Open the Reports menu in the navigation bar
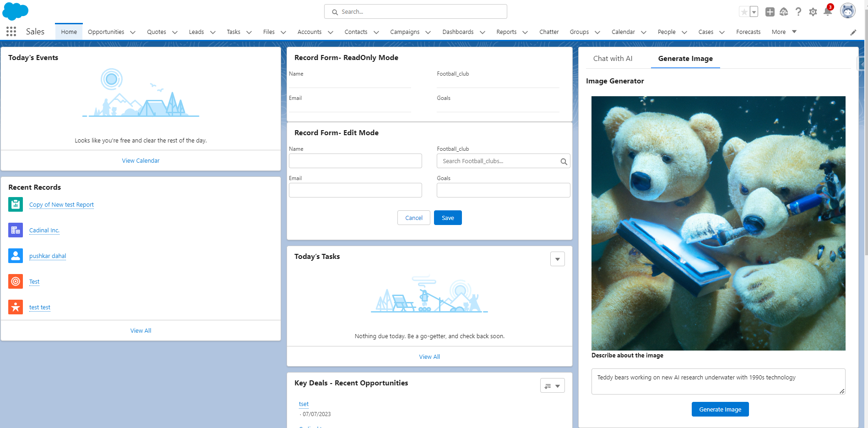Viewport: 868px width, 428px height. 506,32
